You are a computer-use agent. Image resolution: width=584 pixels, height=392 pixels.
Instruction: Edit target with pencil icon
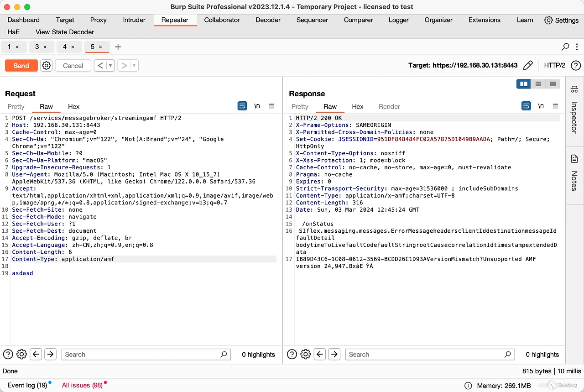(528, 65)
